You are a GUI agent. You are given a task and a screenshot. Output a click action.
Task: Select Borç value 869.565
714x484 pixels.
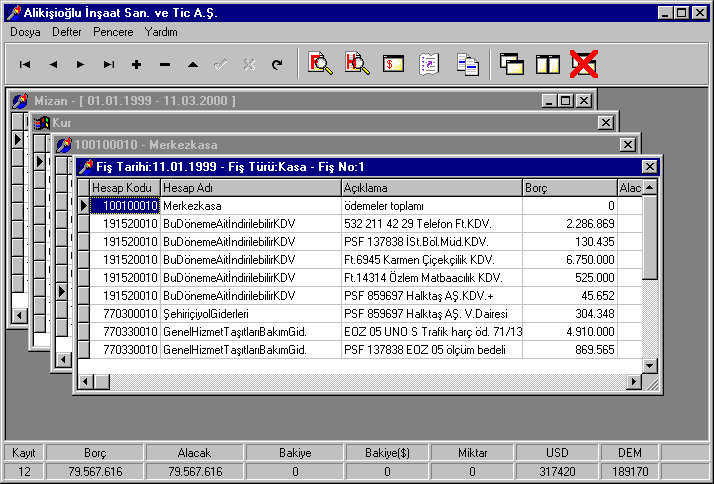(x=570, y=350)
